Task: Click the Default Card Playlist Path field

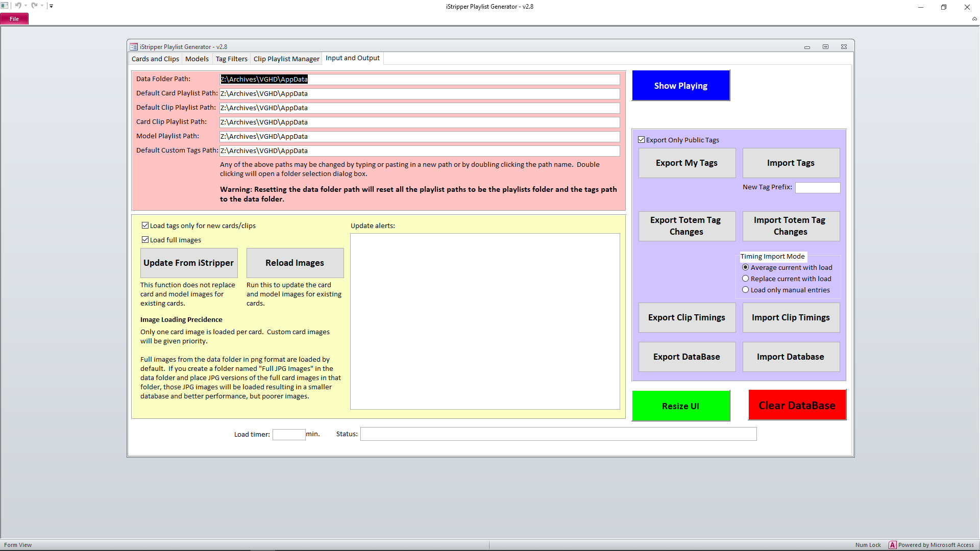Action: (420, 93)
